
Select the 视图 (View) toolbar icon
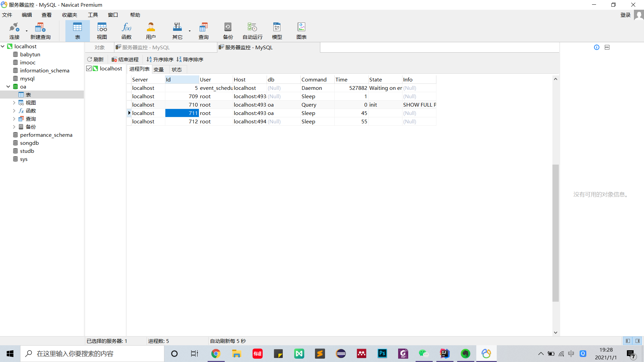coord(102,31)
